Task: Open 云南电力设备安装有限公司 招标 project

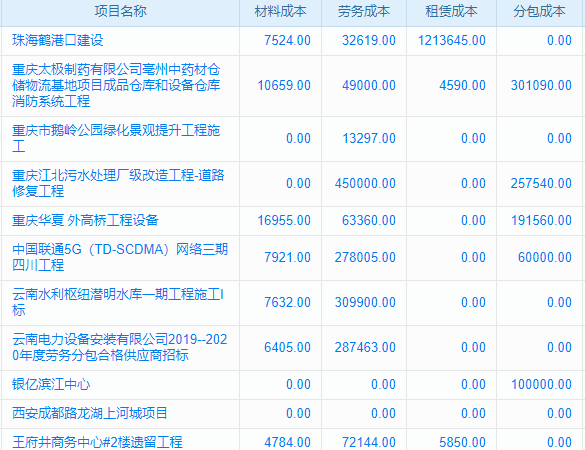Action: pyautogui.click(x=120, y=347)
